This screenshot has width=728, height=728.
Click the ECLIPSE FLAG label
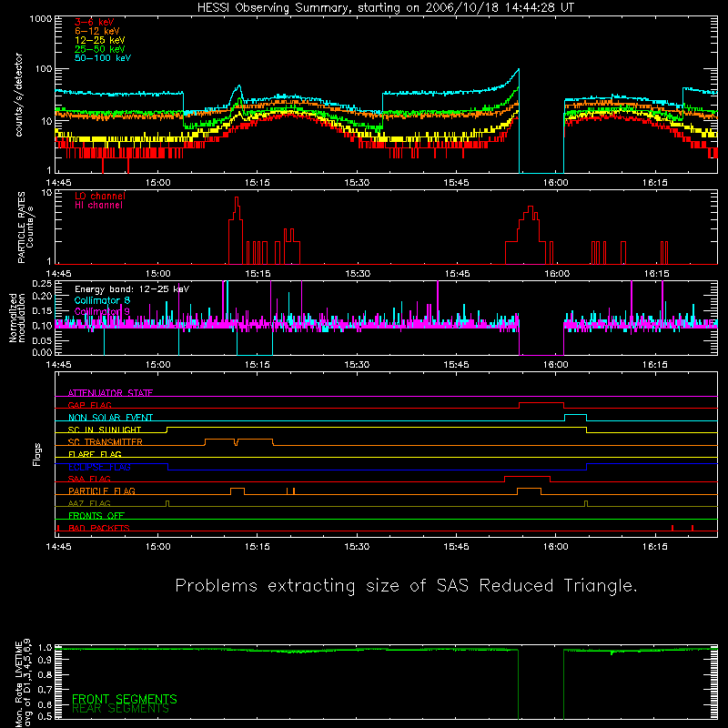pos(99,467)
